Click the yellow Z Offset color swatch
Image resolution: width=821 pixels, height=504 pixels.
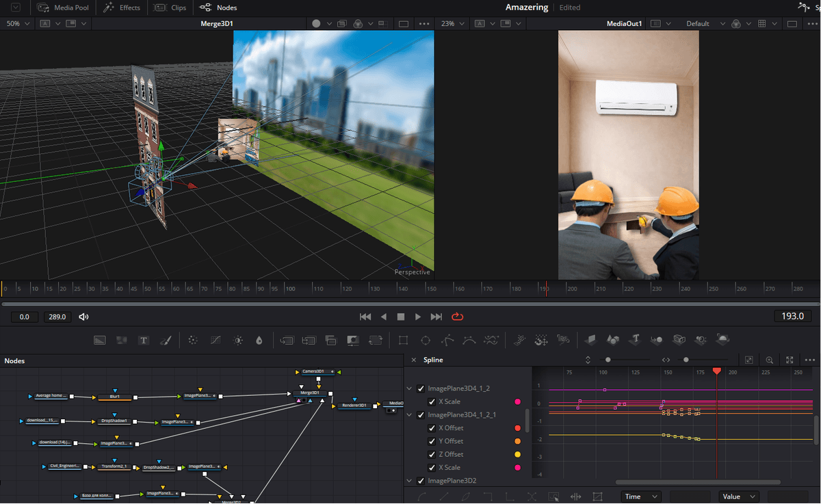coord(518,454)
